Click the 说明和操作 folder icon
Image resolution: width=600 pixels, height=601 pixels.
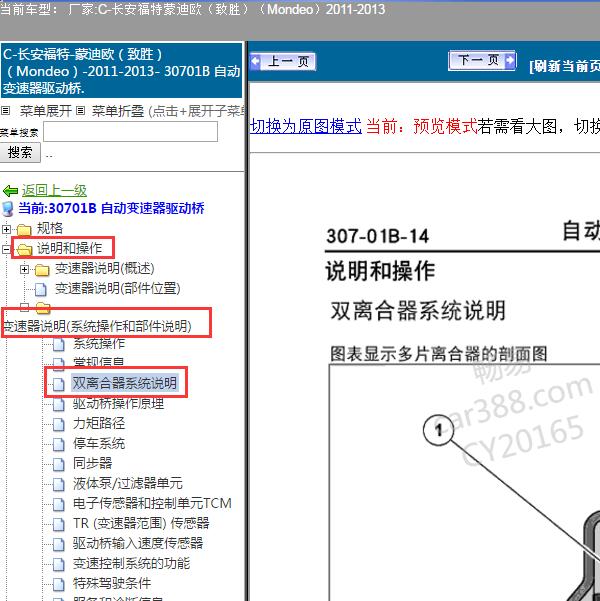pyautogui.click(x=25, y=250)
